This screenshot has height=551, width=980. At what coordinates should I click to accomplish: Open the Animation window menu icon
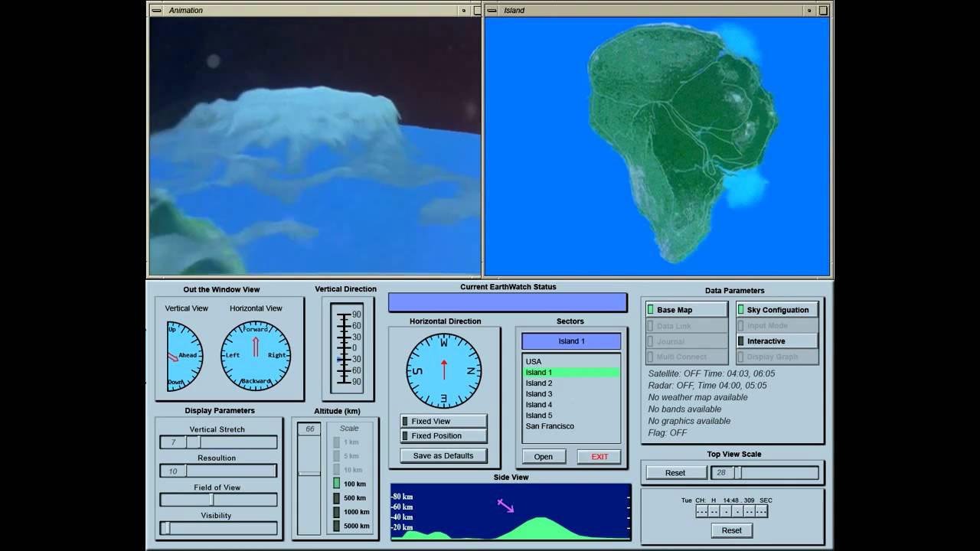(x=157, y=11)
